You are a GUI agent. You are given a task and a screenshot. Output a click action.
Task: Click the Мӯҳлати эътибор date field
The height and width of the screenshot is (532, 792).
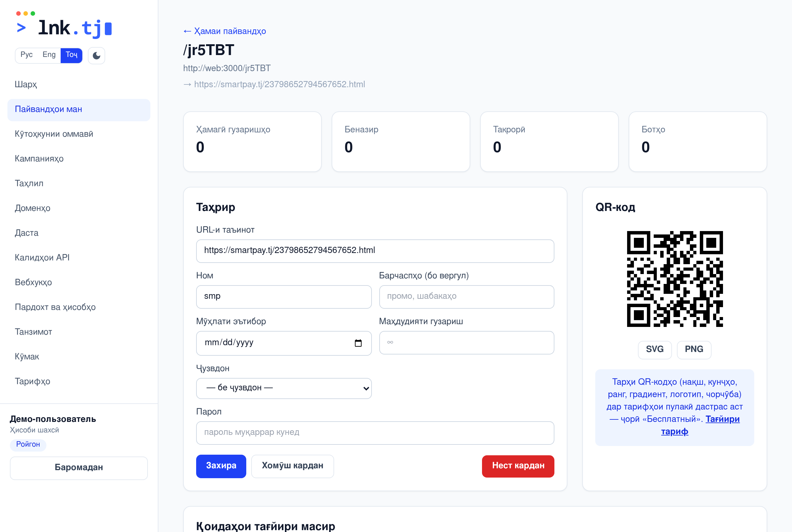point(284,343)
